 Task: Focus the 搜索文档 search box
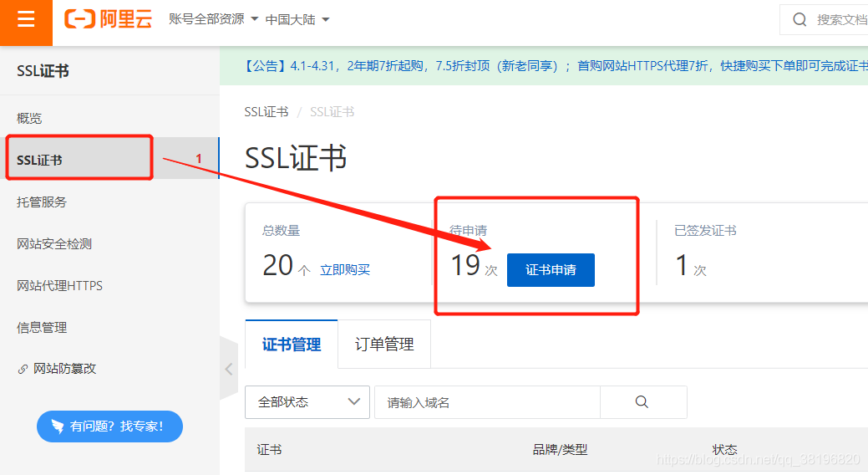pyautogui.click(x=825, y=20)
